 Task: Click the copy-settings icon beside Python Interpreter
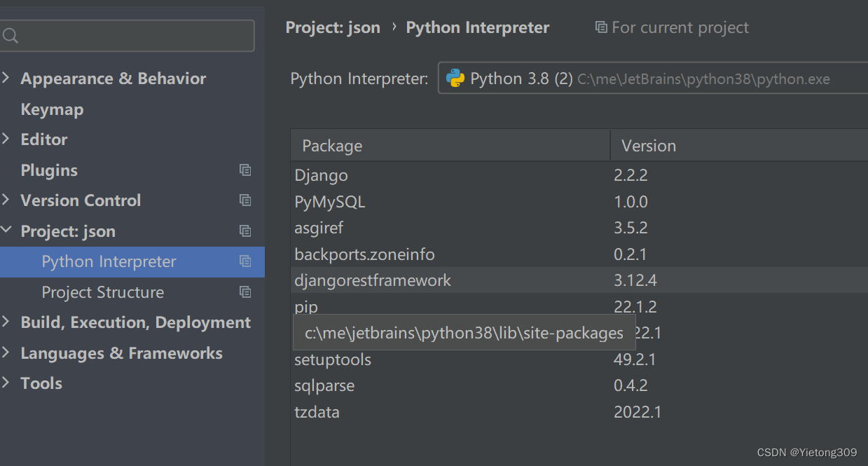click(x=244, y=261)
